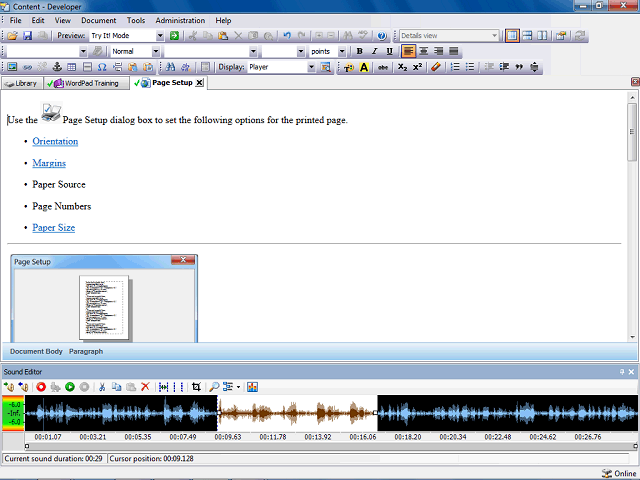The image size is (640, 480).
Task: Open the File menu
Action: (16, 20)
